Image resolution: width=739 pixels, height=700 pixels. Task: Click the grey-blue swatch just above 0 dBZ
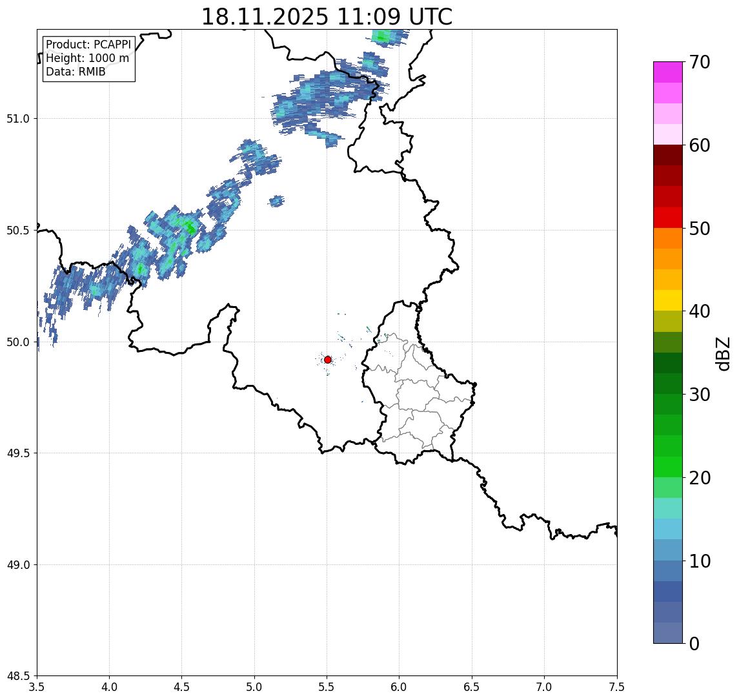coord(668,633)
